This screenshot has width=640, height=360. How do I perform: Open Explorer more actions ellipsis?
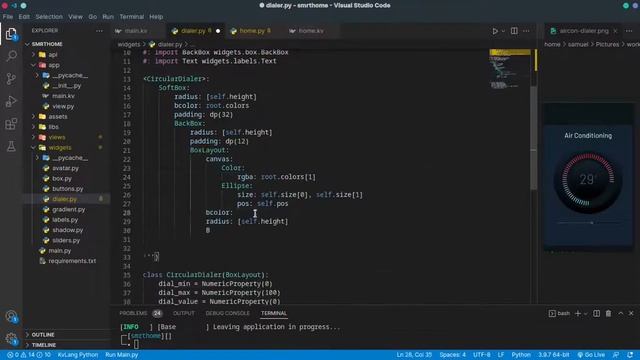(x=99, y=31)
